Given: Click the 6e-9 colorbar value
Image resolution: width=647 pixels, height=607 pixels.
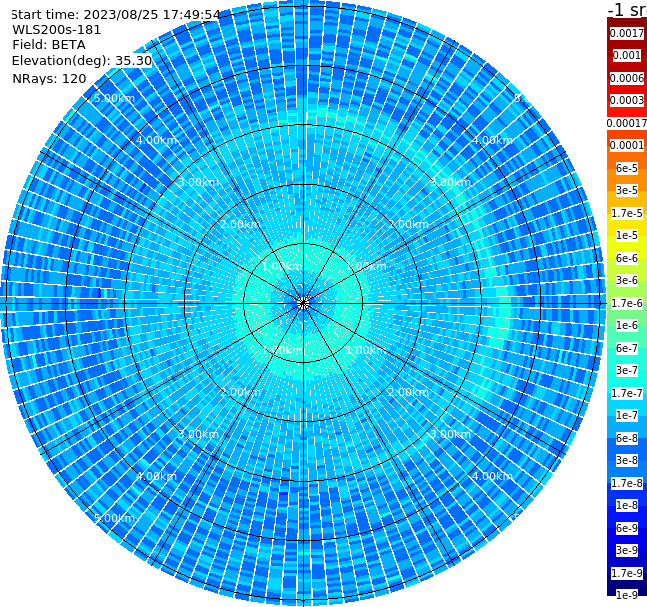Looking at the screenshot, I should [627, 528].
